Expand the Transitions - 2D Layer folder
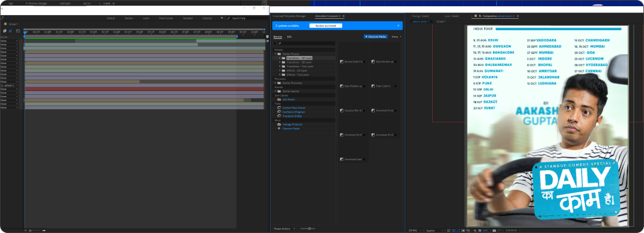The image size is (644, 233). click(x=280, y=58)
